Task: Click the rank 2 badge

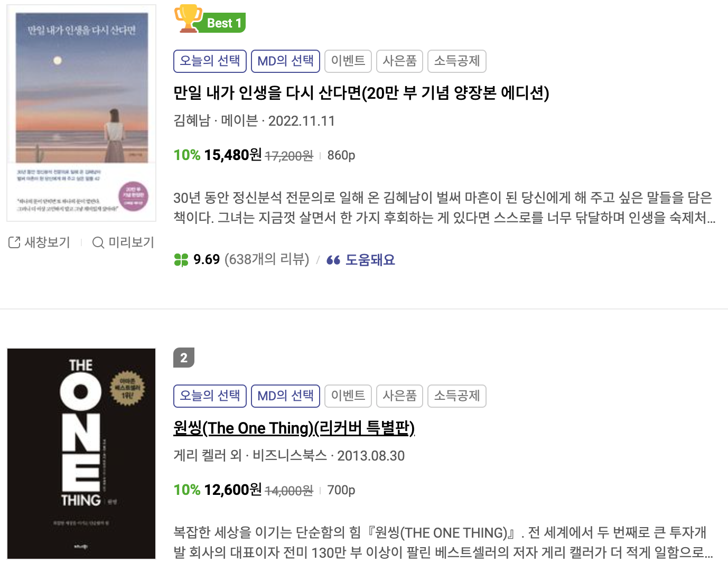Action: pyautogui.click(x=184, y=358)
